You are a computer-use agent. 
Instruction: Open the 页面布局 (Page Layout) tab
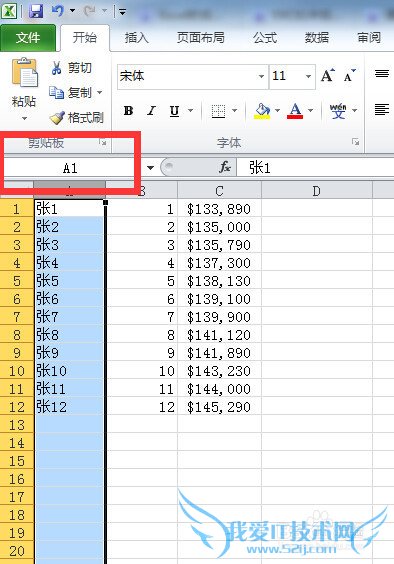click(201, 38)
